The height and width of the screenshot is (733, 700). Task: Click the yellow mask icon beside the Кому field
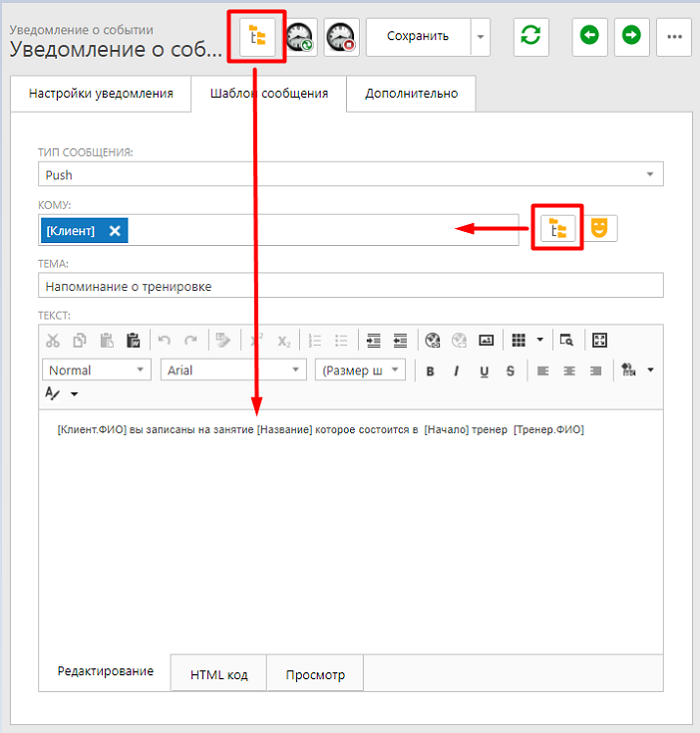click(599, 228)
